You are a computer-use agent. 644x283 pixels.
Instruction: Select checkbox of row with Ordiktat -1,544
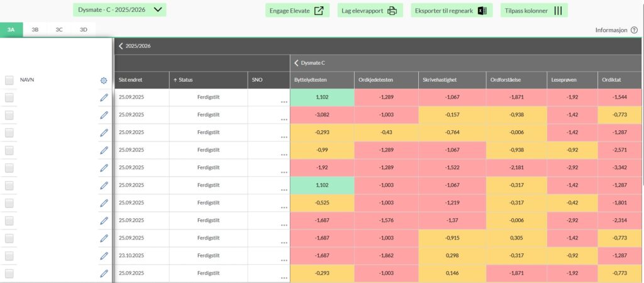click(9, 97)
